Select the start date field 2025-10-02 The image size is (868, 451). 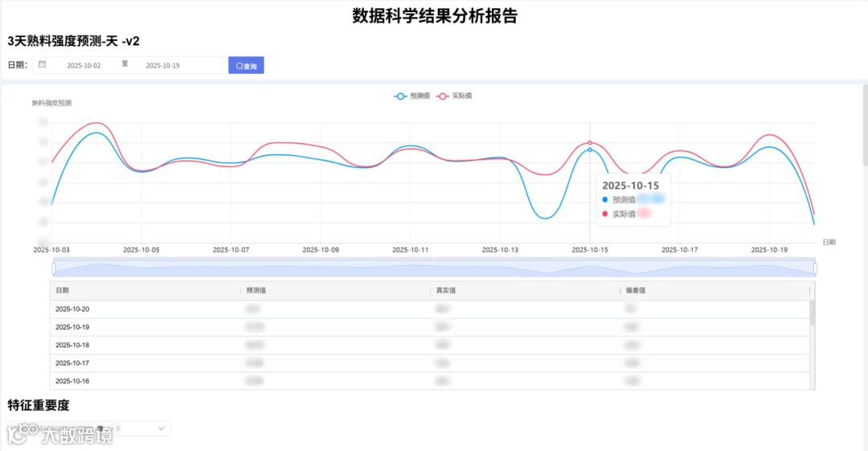click(x=84, y=65)
